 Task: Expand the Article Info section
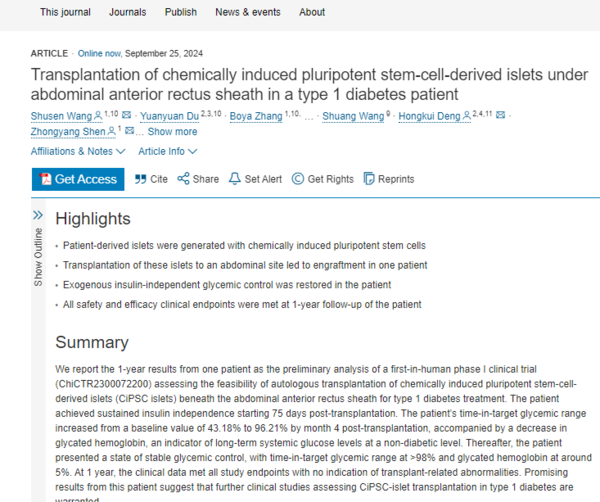coord(167,151)
